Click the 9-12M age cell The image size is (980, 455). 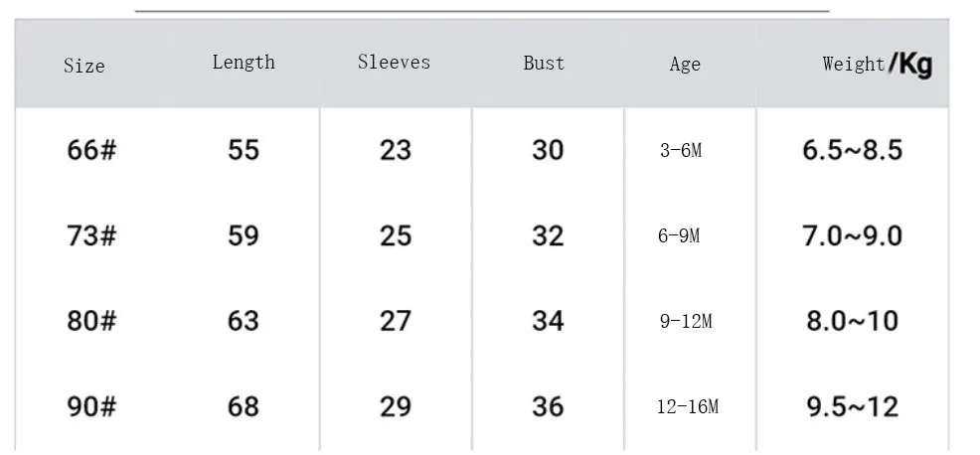pyautogui.click(x=686, y=321)
